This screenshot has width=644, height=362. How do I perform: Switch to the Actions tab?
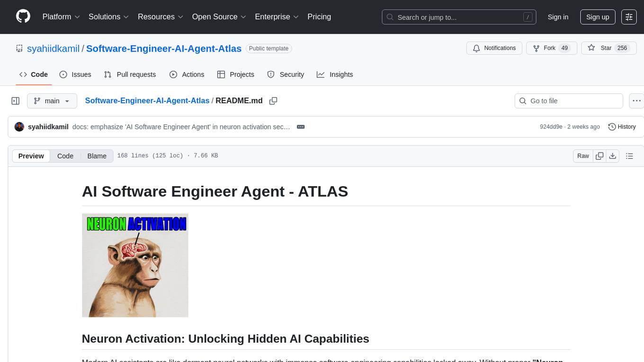[187, 74]
